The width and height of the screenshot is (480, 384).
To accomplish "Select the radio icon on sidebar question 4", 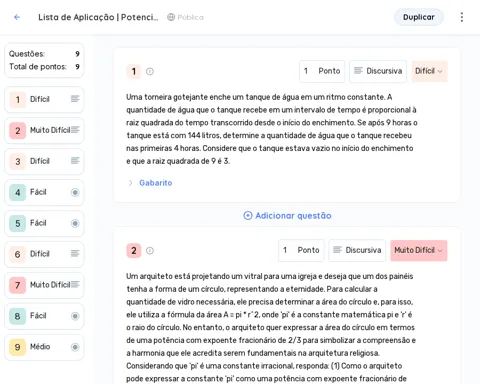I will pos(75,192).
